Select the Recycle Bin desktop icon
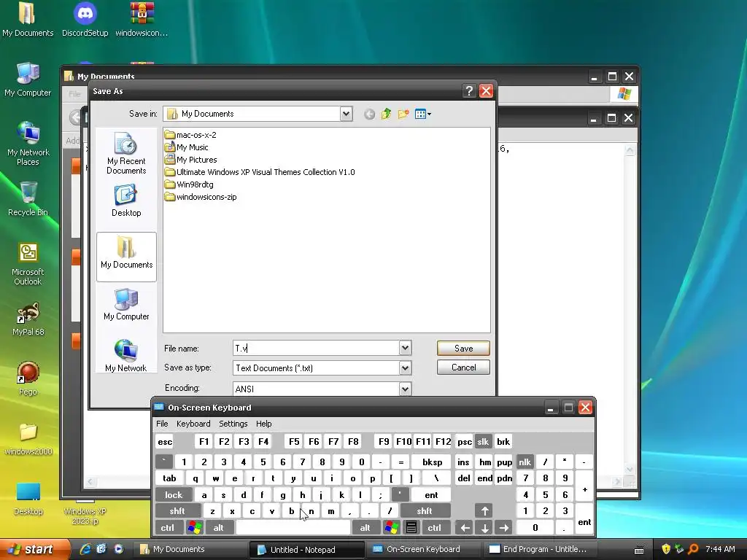747x560 pixels. 28,199
